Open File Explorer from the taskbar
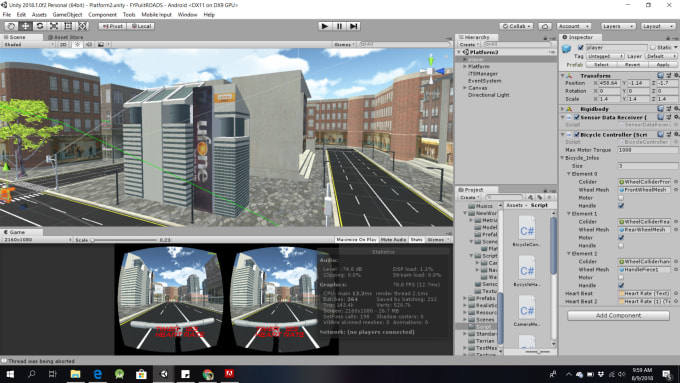 pos(75,374)
